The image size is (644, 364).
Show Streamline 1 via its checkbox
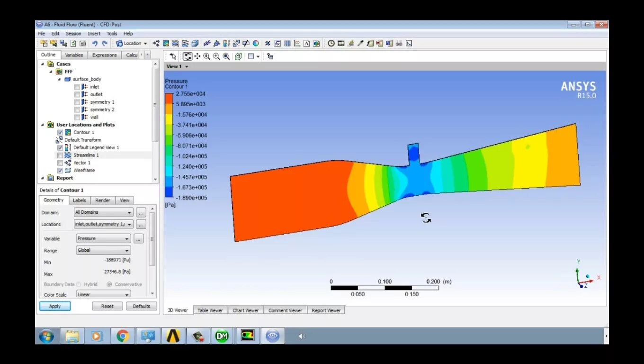click(60, 155)
